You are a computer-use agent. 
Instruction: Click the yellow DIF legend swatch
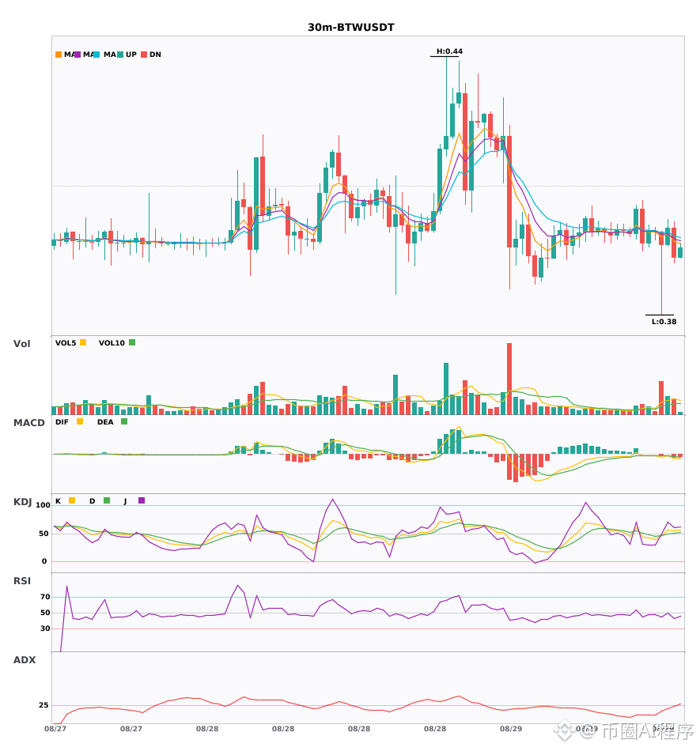[80, 421]
